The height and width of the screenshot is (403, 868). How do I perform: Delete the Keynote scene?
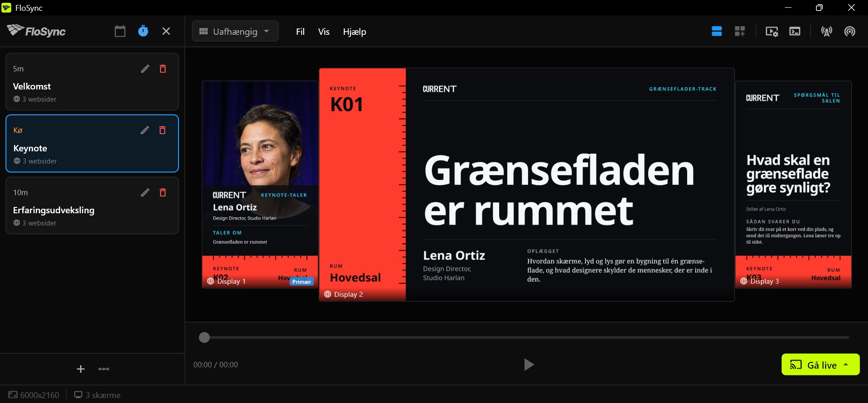[163, 130]
